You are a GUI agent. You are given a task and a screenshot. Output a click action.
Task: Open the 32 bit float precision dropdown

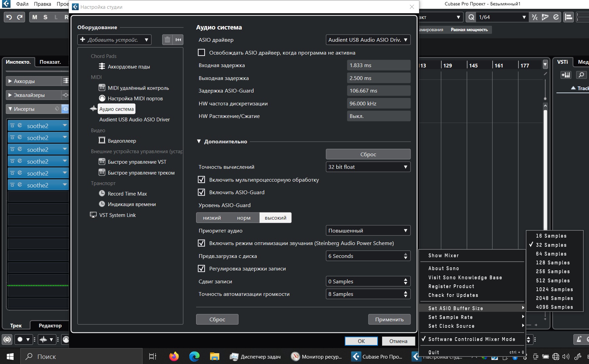pos(368,167)
